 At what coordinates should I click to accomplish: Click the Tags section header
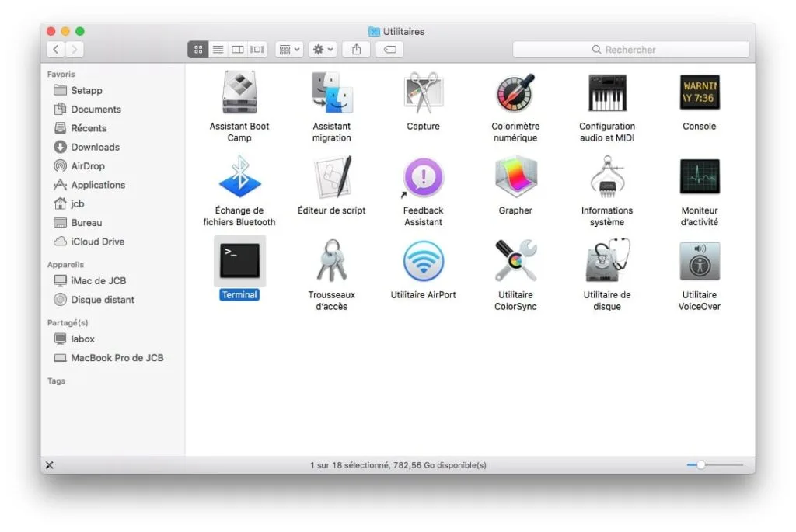point(56,381)
